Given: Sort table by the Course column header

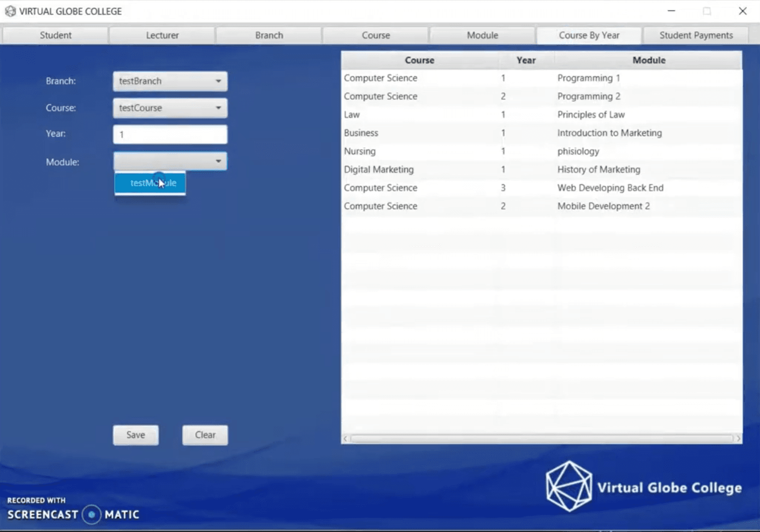Looking at the screenshot, I should (419, 60).
